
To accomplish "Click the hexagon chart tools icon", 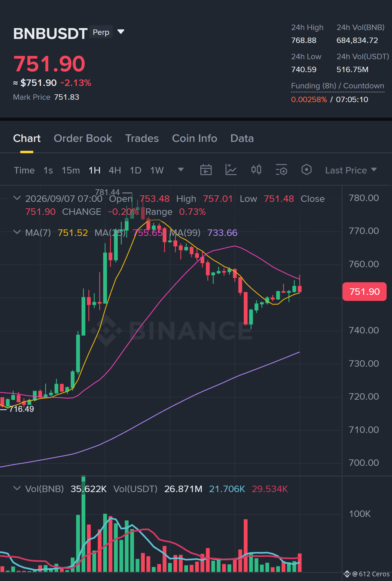I will click(306, 170).
